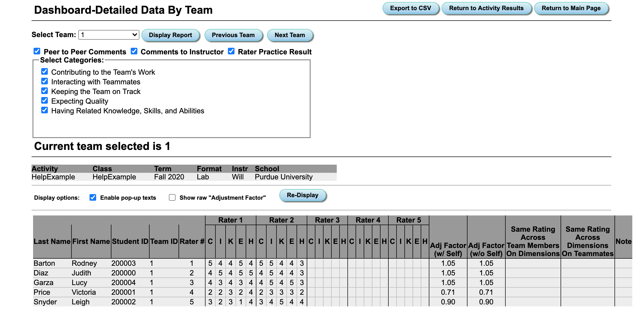Advance to the Next Team
Viewport: 644px width, 312px height.
pos(290,35)
